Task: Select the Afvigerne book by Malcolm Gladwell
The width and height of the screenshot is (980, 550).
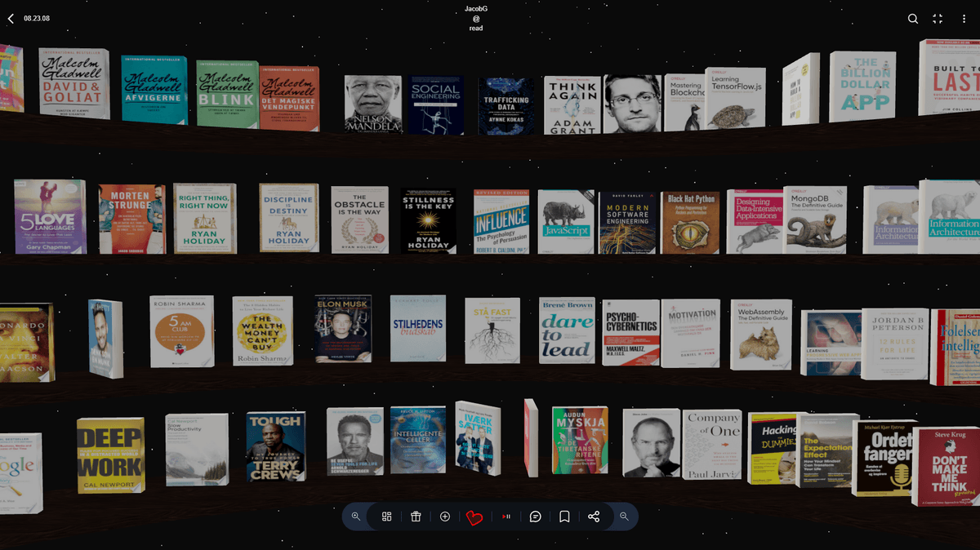Action: pos(154,90)
